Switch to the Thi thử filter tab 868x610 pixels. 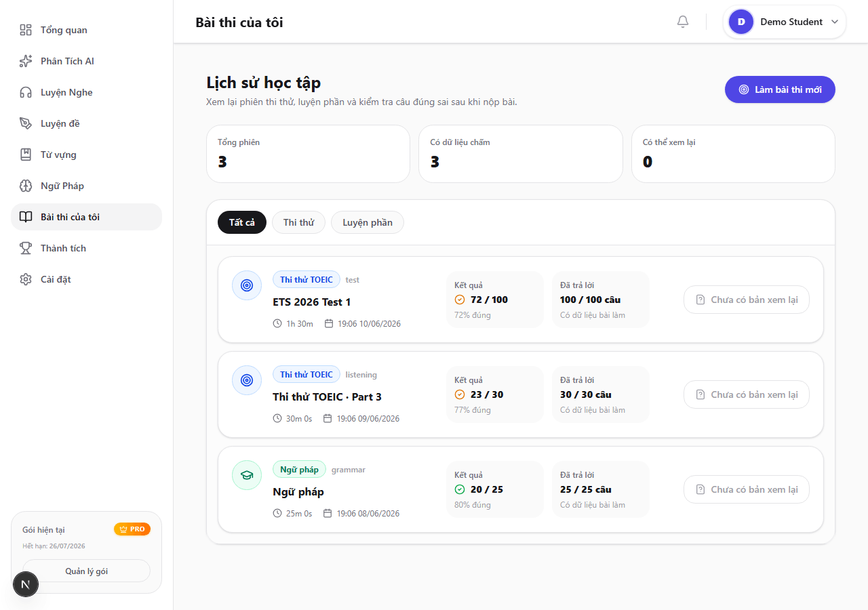(x=298, y=222)
